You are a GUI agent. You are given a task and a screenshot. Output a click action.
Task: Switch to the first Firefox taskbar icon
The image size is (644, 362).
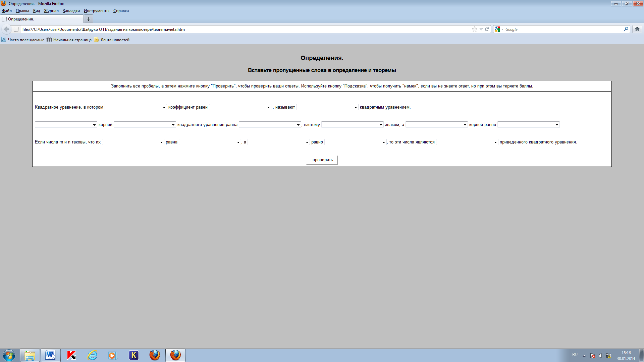coord(155,355)
